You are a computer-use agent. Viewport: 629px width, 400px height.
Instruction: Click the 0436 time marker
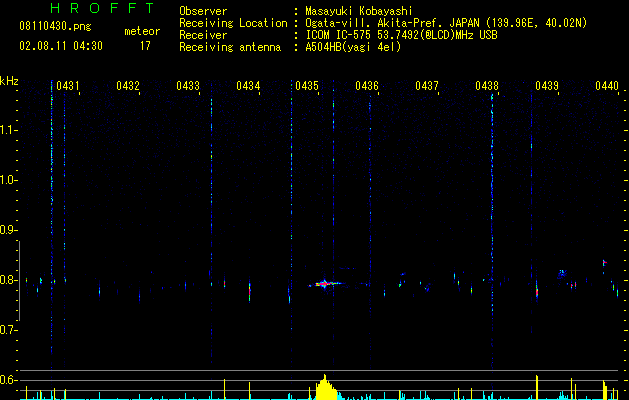[367, 86]
